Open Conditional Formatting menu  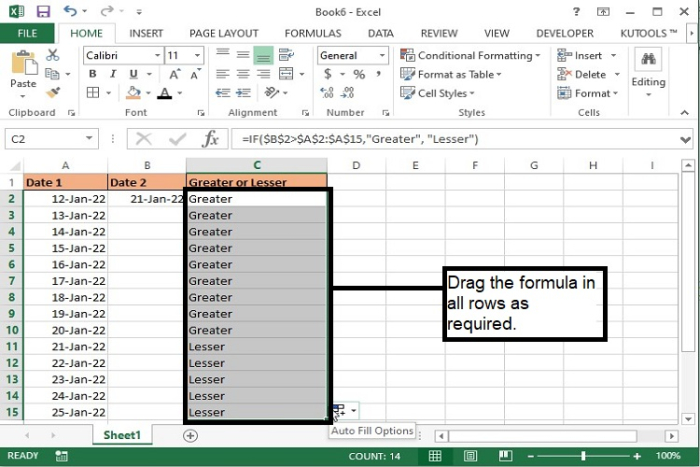(x=470, y=55)
